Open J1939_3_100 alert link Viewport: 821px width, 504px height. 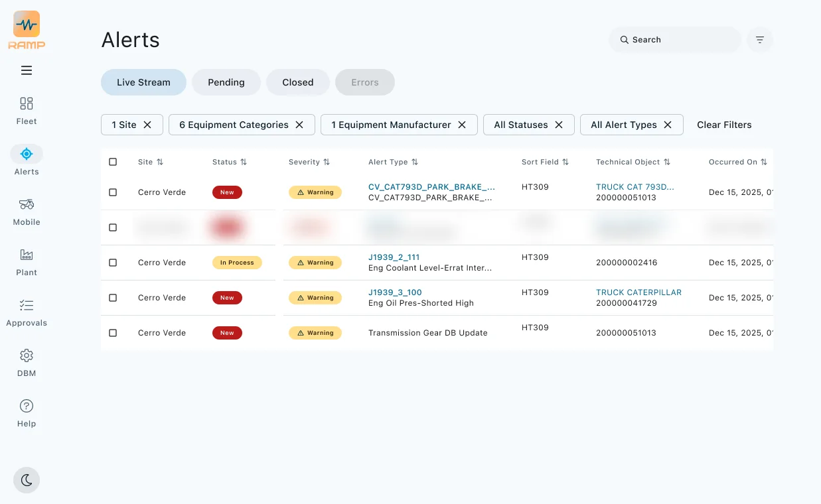click(395, 292)
